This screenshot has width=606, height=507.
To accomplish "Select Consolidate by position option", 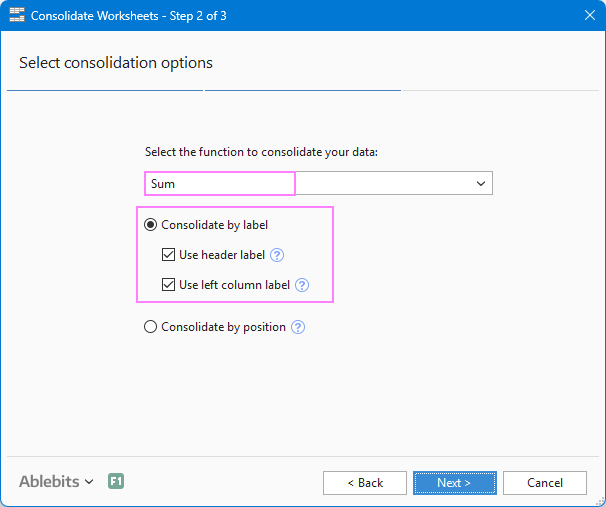I will click(x=150, y=327).
